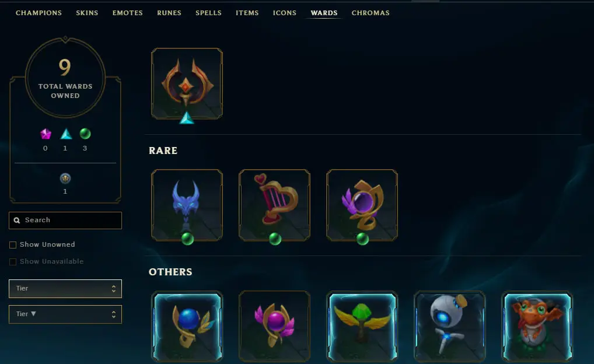The height and width of the screenshot is (364, 594).
Task: Choose the green gem winged ward
Action: pos(362,326)
